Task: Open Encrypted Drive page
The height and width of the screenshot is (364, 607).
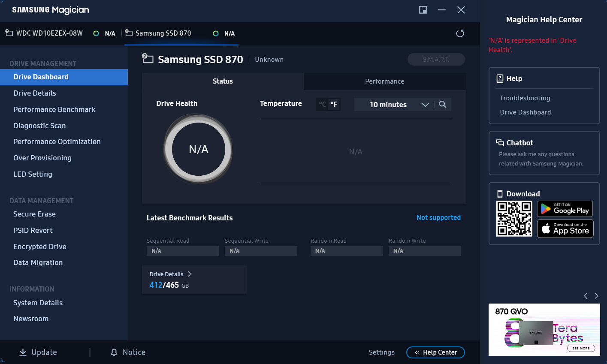Action: 40,247
